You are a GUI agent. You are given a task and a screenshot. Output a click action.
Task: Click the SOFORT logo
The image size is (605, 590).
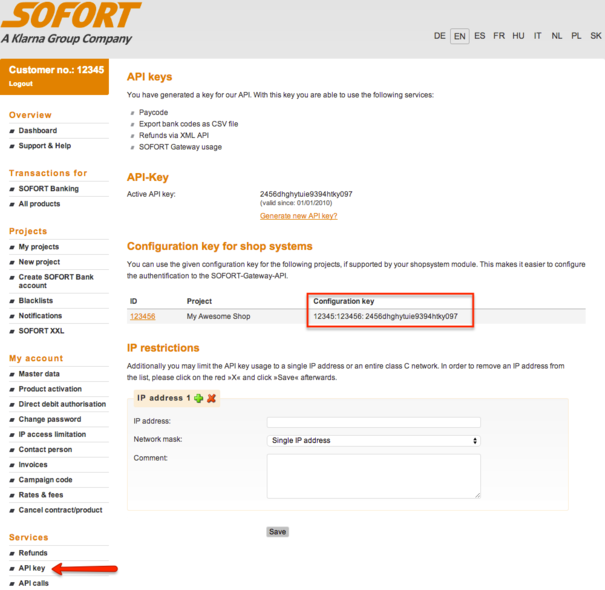pos(71,22)
